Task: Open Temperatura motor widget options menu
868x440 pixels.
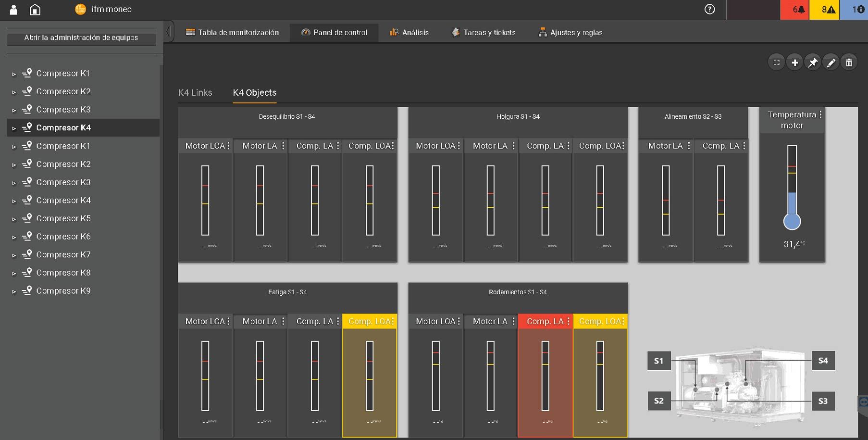Action: click(x=820, y=114)
